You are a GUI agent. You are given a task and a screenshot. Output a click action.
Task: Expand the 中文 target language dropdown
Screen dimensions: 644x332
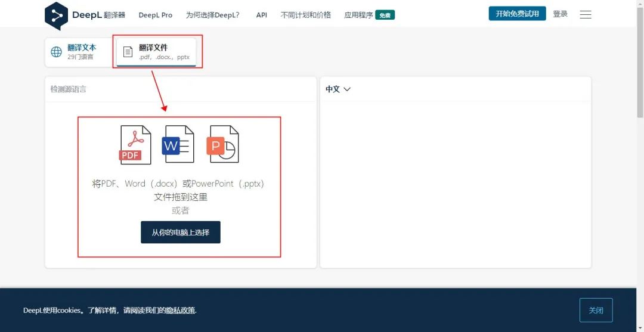[x=338, y=89]
